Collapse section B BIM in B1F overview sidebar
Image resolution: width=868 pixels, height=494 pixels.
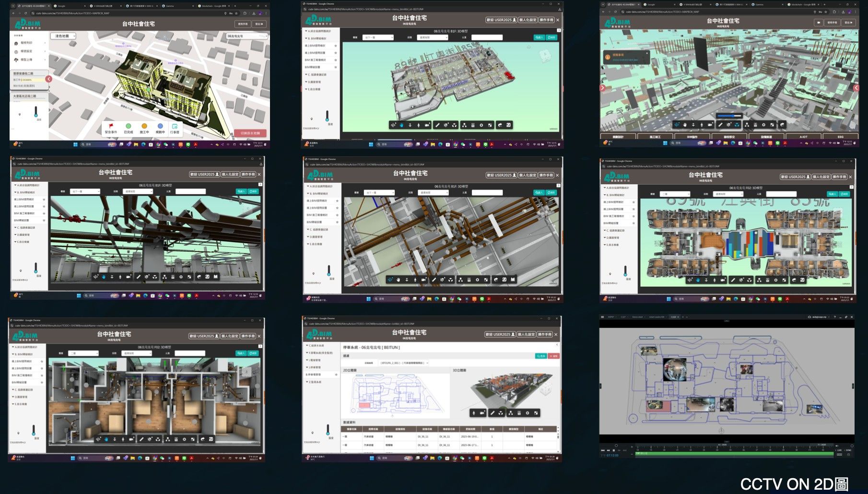[316, 38]
